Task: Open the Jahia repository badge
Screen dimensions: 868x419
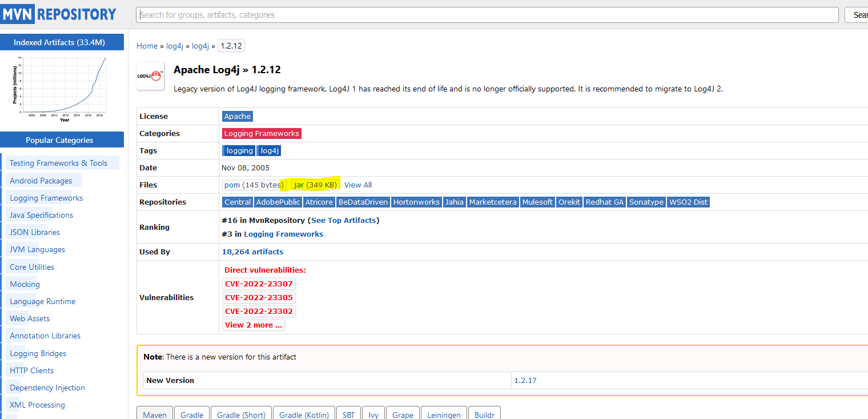Action: (x=455, y=202)
